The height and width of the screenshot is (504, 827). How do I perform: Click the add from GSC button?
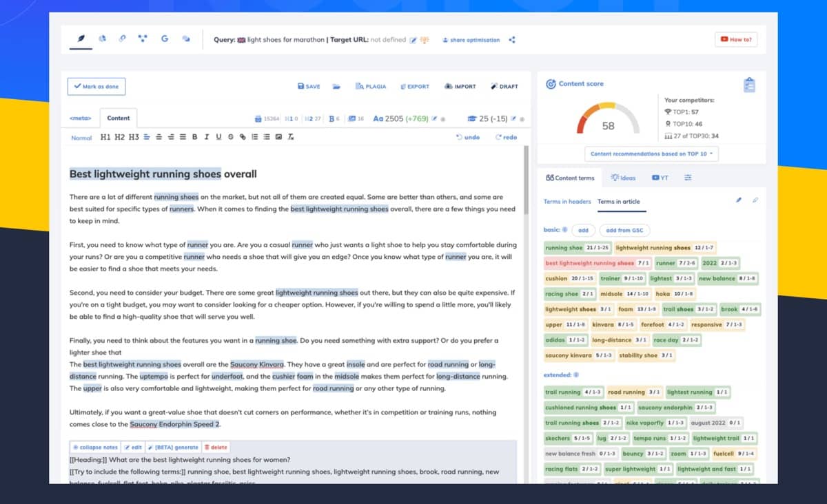(x=626, y=229)
